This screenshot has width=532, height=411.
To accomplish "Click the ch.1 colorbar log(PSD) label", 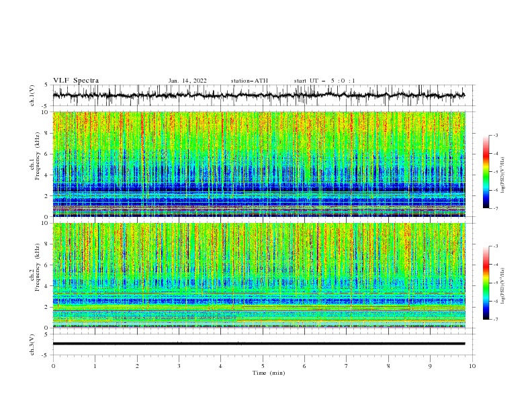I will [503, 175].
